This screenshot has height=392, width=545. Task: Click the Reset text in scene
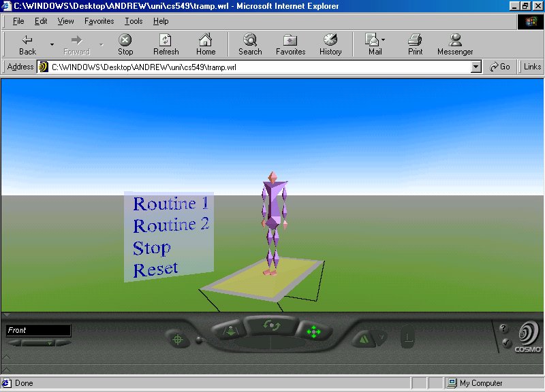click(x=155, y=269)
